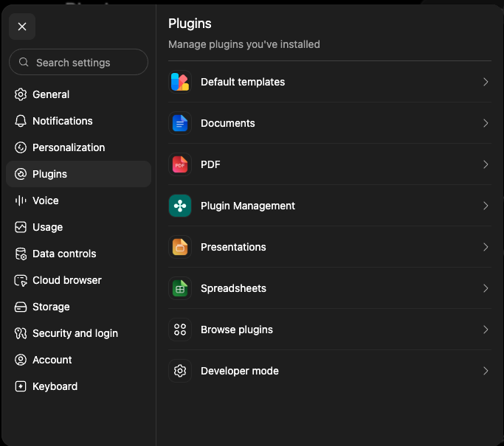504x446 pixels.
Task: Expand PDF via its chevron arrow
Action: tap(486, 164)
